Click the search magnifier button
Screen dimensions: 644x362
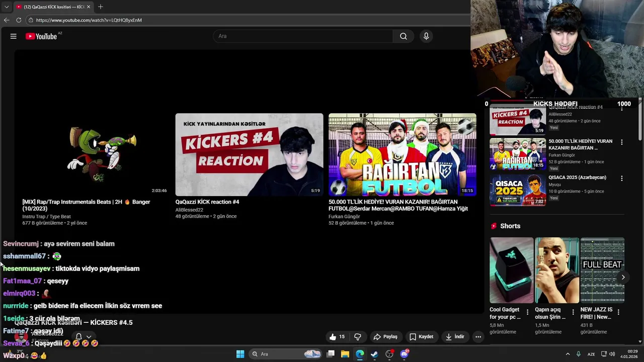pyautogui.click(x=404, y=36)
